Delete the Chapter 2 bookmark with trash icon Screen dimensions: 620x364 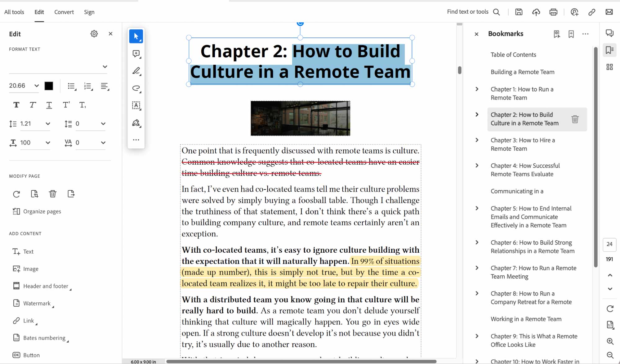(x=575, y=119)
